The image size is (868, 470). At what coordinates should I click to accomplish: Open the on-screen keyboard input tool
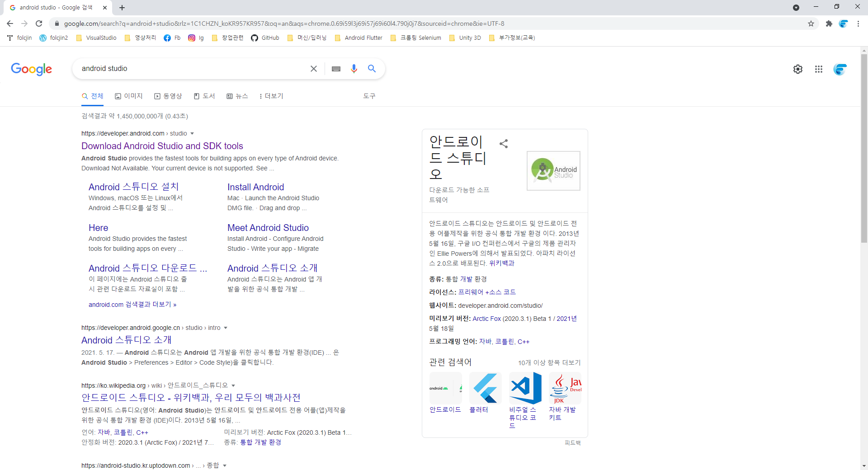pos(336,69)
